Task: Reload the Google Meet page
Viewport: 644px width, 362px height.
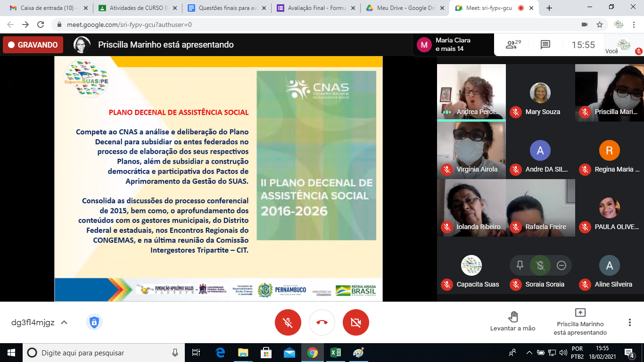Action: 41,25
